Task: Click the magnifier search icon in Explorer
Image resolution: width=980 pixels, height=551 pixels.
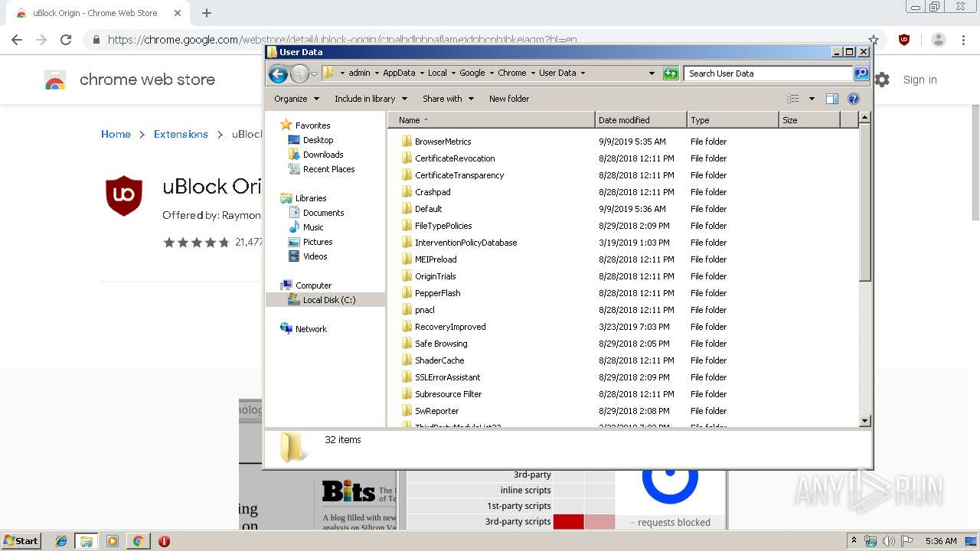Action: 861,73
